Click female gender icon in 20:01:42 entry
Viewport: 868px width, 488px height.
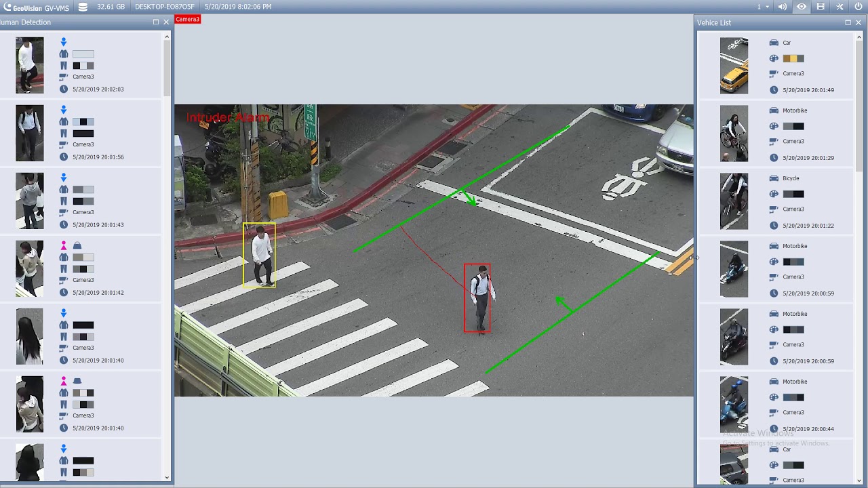[x=64, y=245]
